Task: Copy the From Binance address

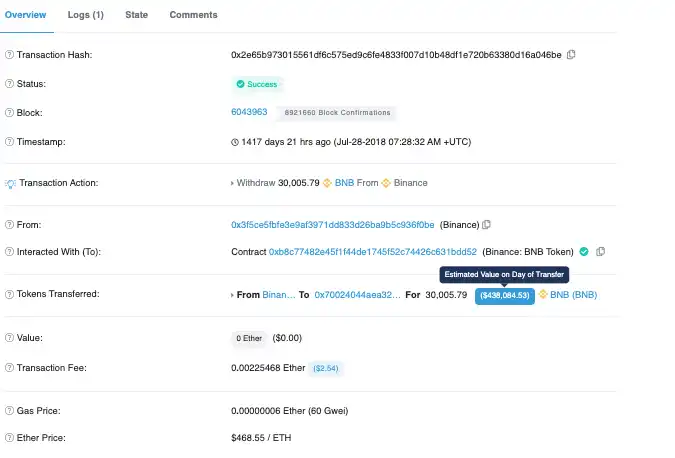Action: click(x=486, y=225)
